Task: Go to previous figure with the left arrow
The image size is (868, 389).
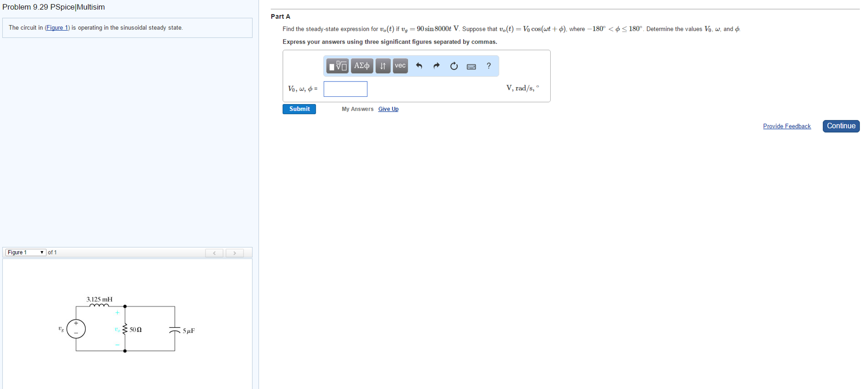Action: 215,253
